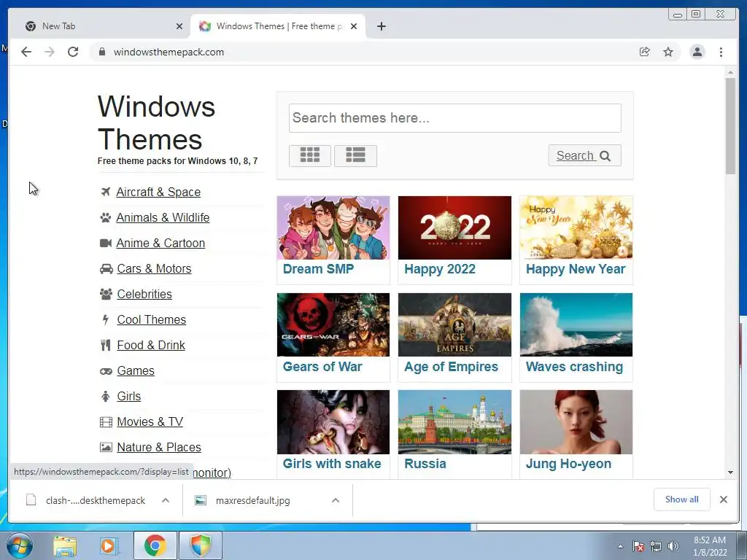Browse the Cool Themes category
Viewport: 747px width, 560px height.
pos(152,320)
